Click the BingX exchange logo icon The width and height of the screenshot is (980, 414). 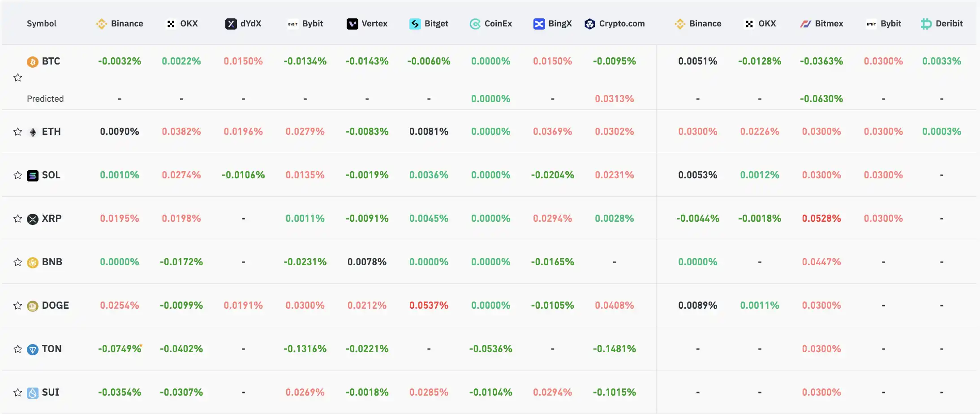pos(539,24)
